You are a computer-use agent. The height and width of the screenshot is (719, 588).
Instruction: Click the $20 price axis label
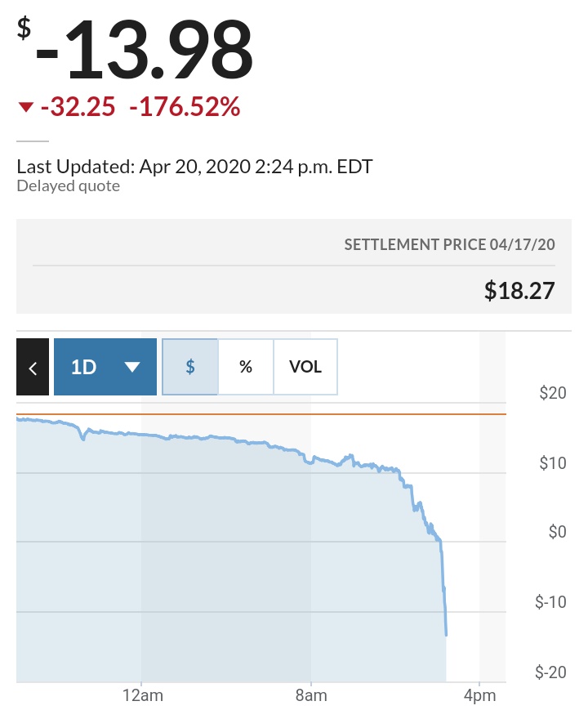tap(553, 393)
